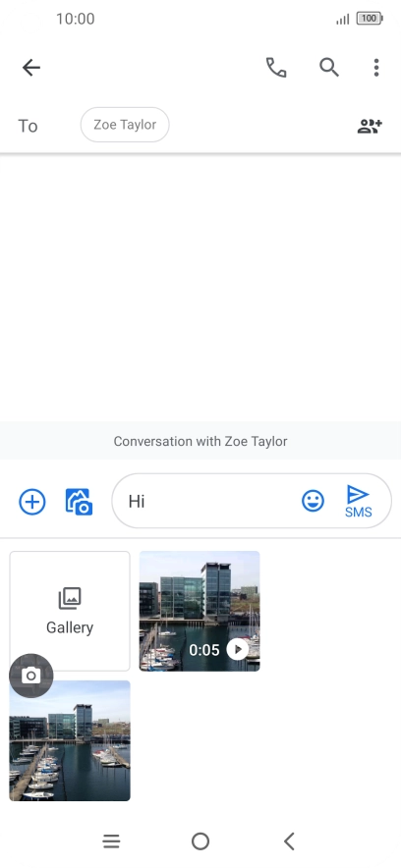The height and width of the screenshot is (868, 401).
Task: Launch camera from the round camera icon
Action: click(x=31, y=676)
